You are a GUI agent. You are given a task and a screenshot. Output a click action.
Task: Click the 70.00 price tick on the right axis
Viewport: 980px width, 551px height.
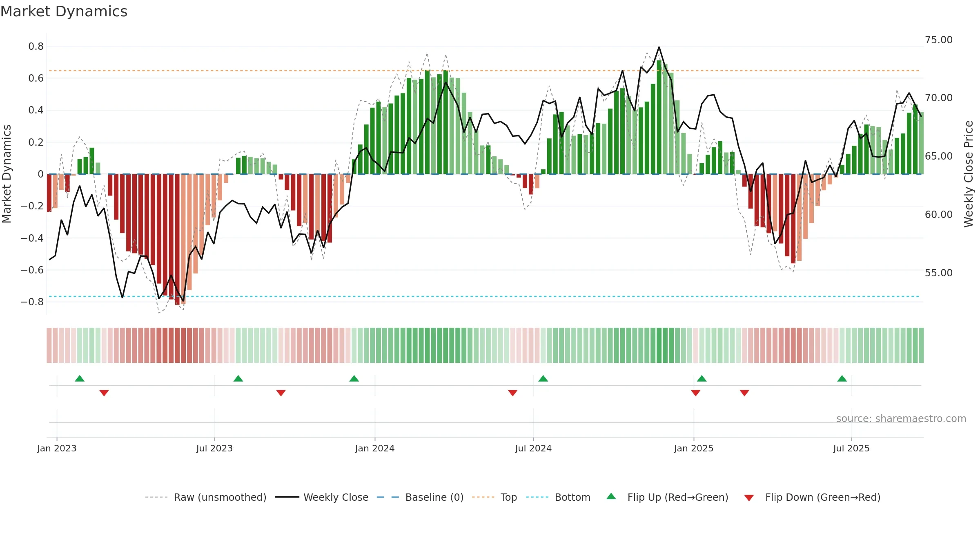point(939,98)
